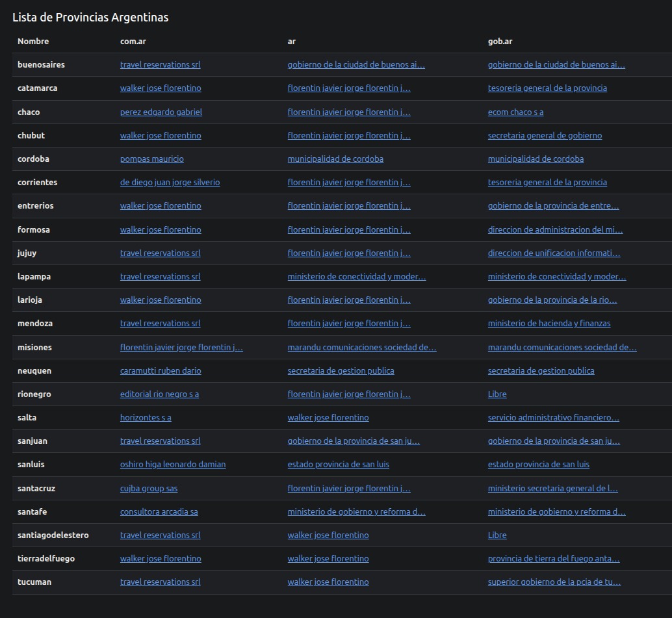Open santacruz gob.ar ministerio secretaria general link
Viewport: 672px width, 618px height.
click(x=553, y=489)
